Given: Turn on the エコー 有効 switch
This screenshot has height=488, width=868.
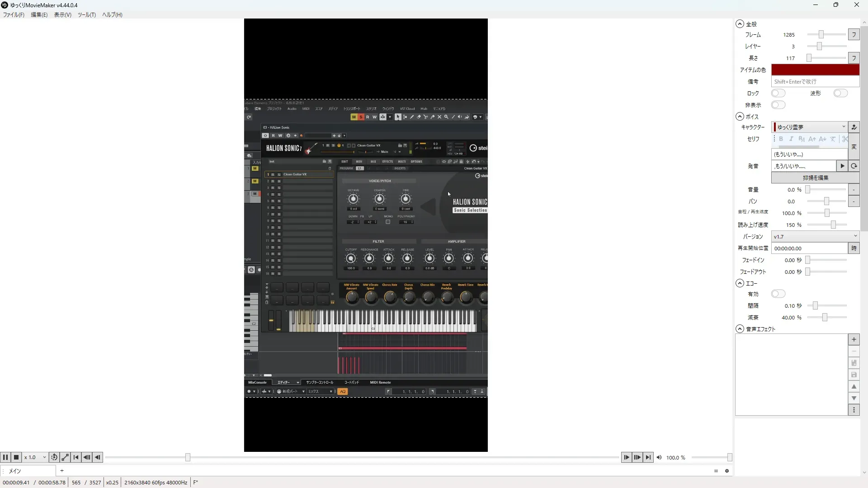Looking at the screenshot, I should click(778, 294).
